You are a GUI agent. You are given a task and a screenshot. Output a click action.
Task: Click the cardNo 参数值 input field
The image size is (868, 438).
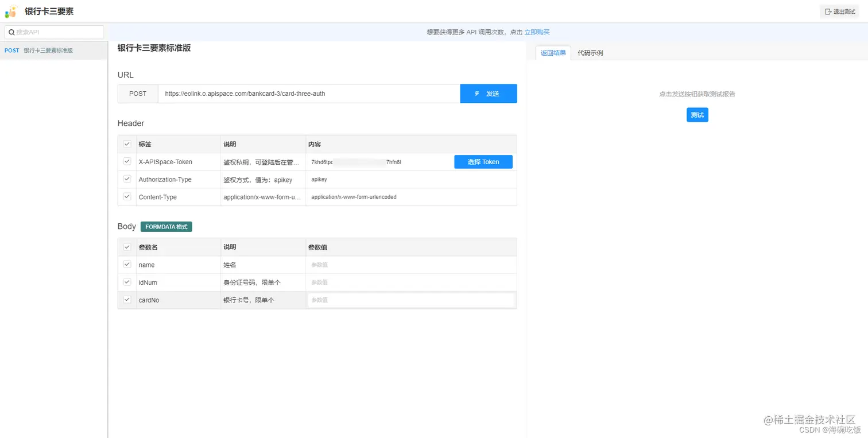[410, 300]
